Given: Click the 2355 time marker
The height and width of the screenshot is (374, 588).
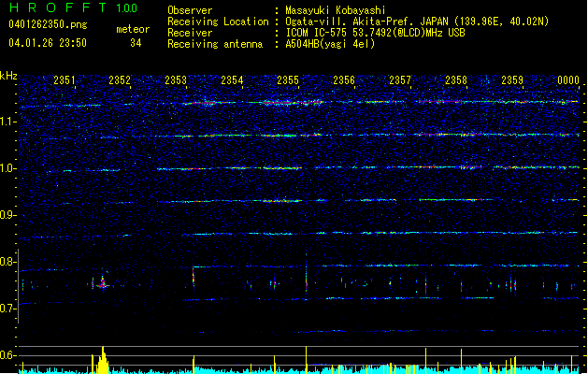Looking at the screenshot, I should pos(288,80).
